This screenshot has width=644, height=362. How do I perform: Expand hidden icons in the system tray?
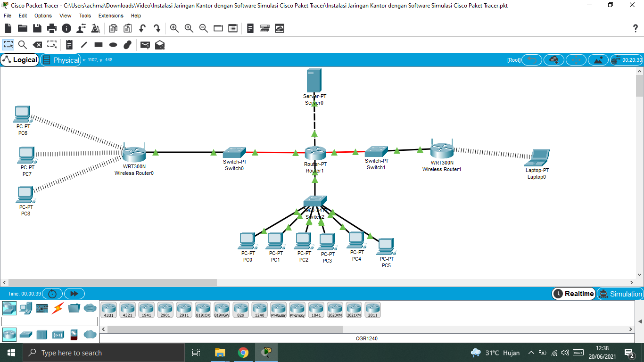click(x=531, y=352)
